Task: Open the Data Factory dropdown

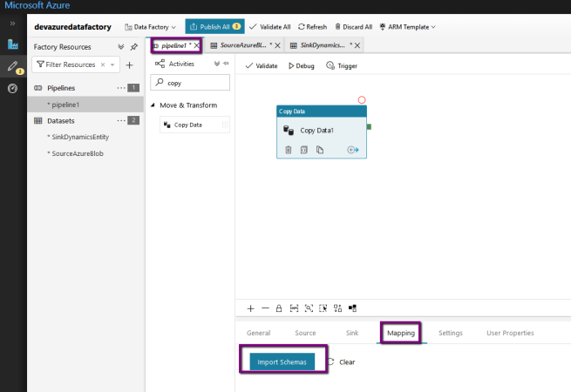Action: pyautogui.click(x=152, y=27)
